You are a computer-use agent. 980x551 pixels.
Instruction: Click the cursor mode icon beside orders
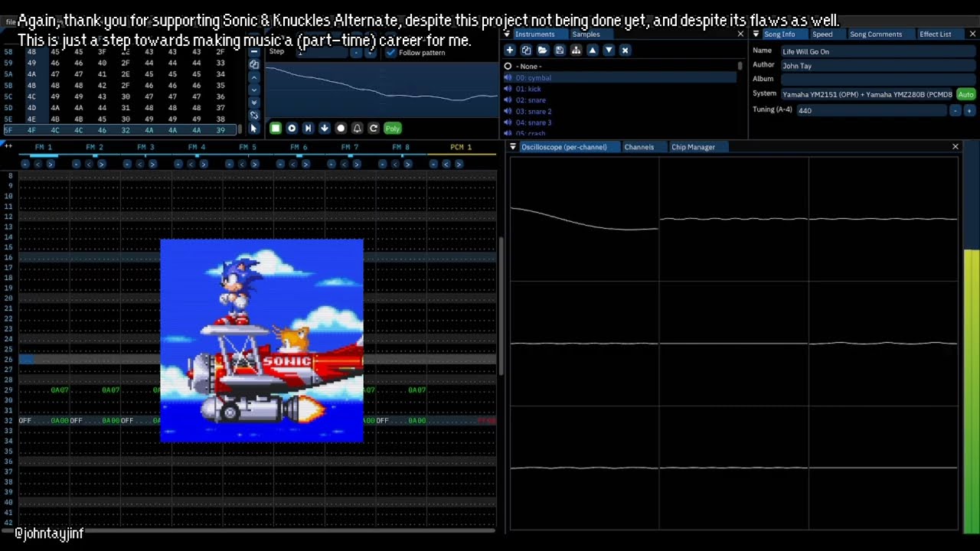pos(254,129)
